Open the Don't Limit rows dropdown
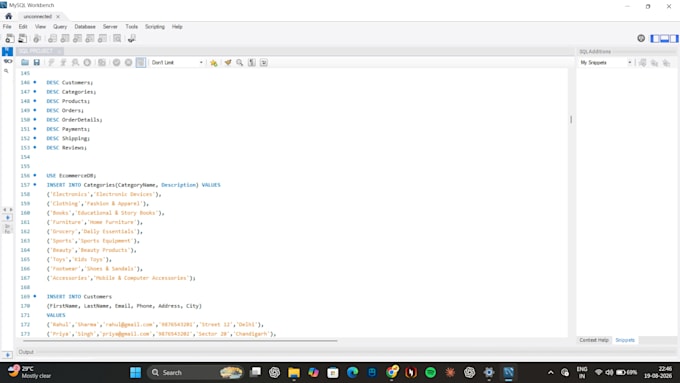Viewport: 680px width, 383px height. (177, 62)
